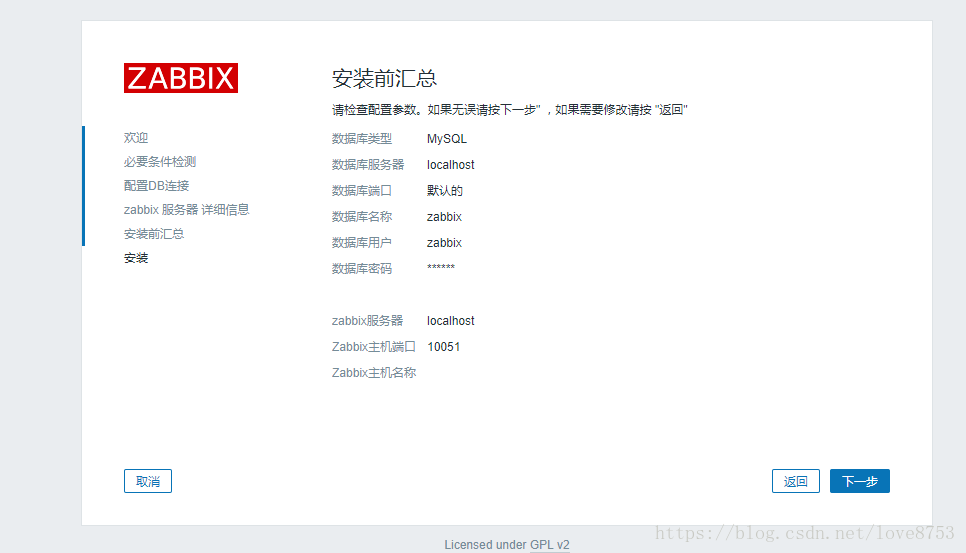Image resolution: width=966 pixels, height=553 pixels.
Task: Select the zabbix 服务器 详细信息 step
Action: pos(187,210)
